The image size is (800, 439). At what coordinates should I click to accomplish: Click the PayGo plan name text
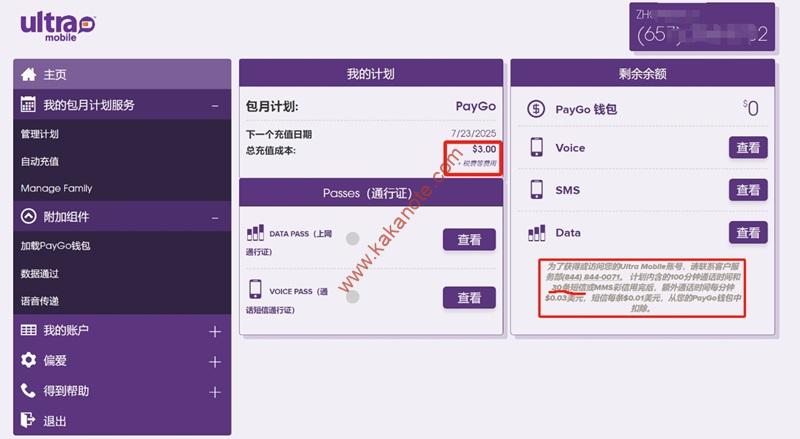click(476, 106)
